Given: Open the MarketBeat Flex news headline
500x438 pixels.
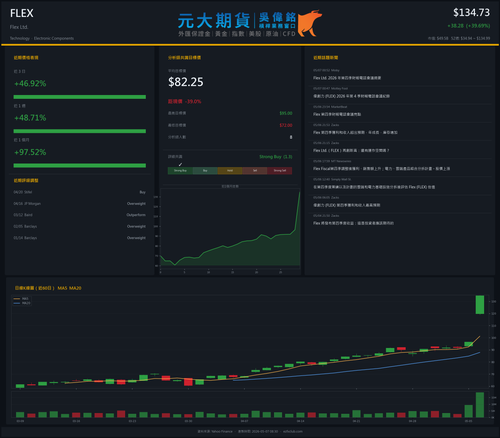Looking at the screenshot, I should click(337, 114).
